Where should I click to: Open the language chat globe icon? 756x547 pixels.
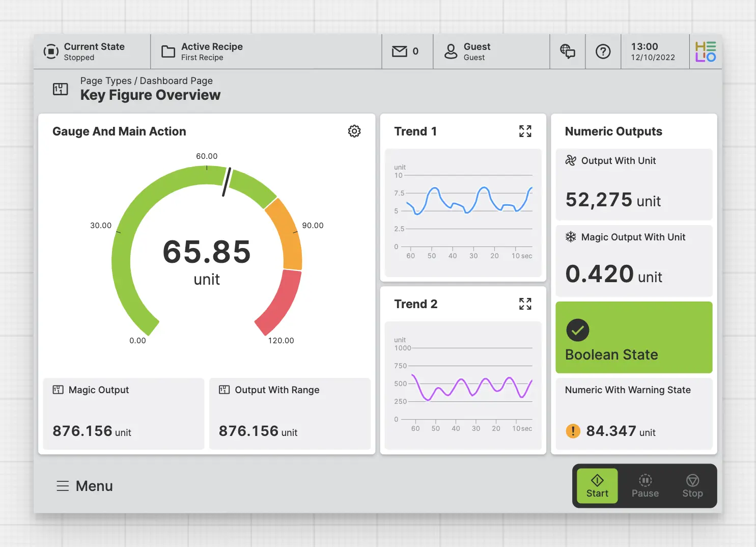567,51
